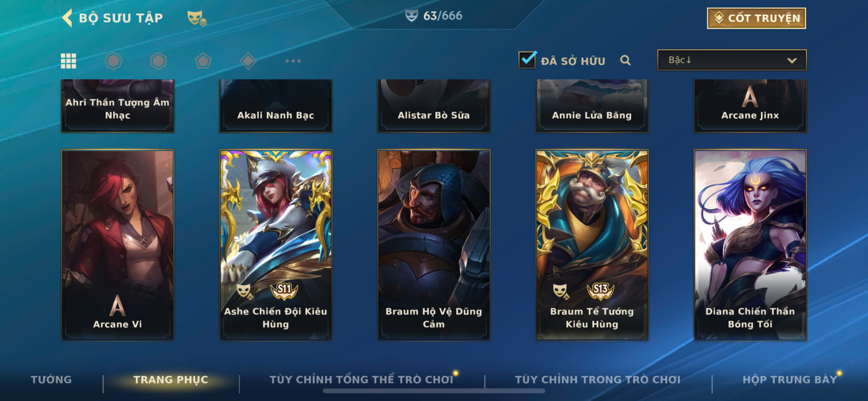Go back using the Bộ Sưu Tập arrow

click(67, 18)
